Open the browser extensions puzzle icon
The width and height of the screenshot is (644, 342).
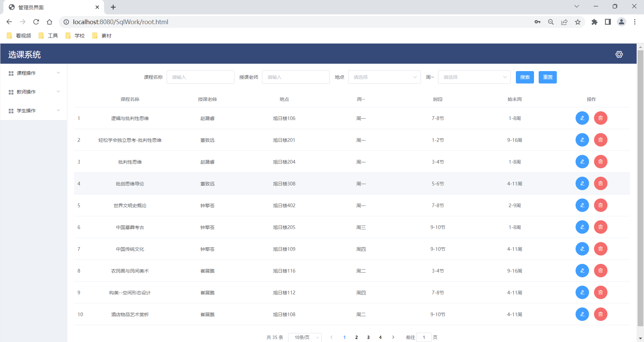(594, 22)
